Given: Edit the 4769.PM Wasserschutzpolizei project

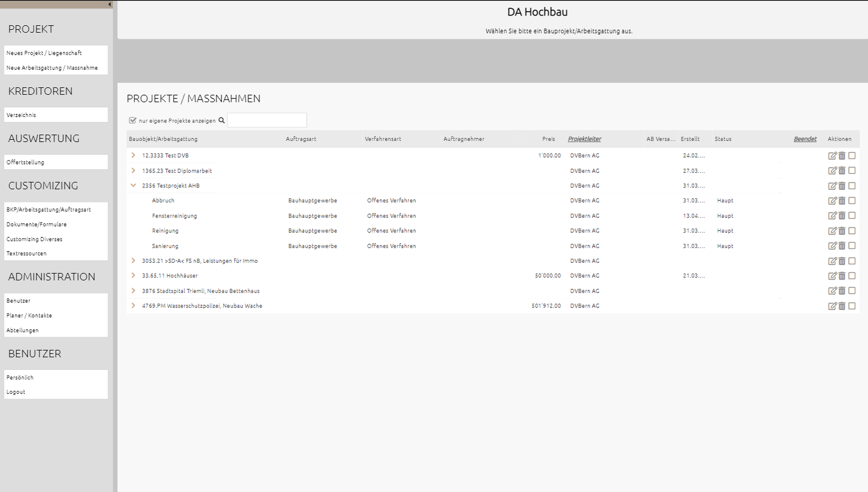Looking at the screenshot, I should coord(832,306).
